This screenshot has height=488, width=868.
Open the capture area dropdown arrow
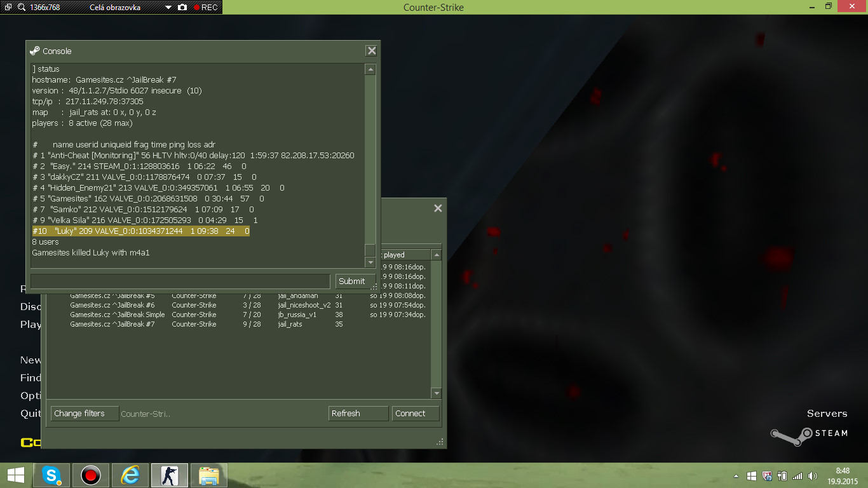point(168,8)
